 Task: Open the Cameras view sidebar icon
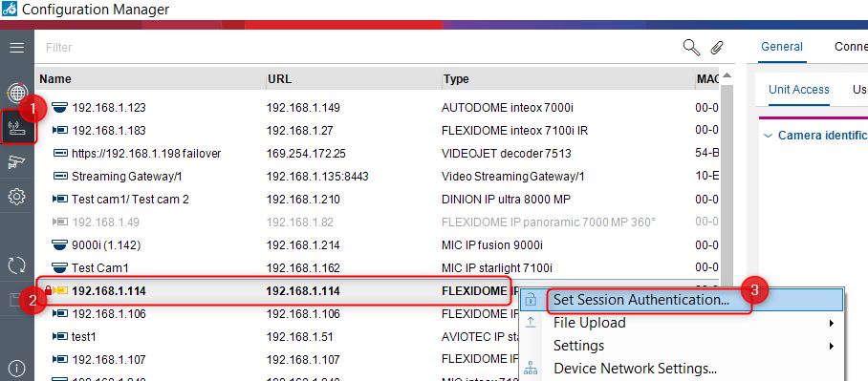coord(16,162)
